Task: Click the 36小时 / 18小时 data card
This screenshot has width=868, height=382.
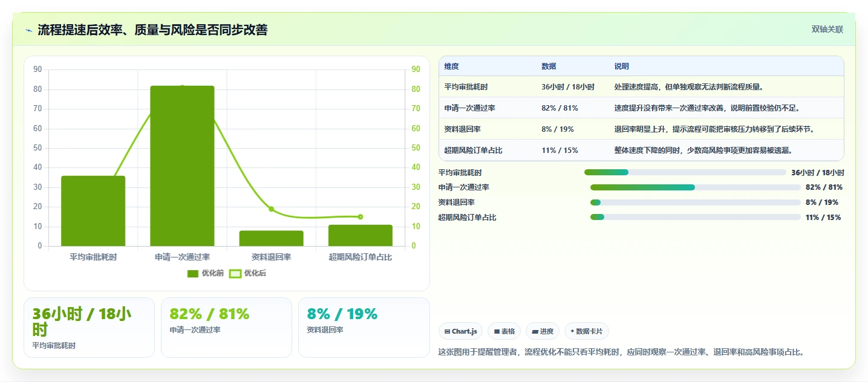Action: pos(89,328)
